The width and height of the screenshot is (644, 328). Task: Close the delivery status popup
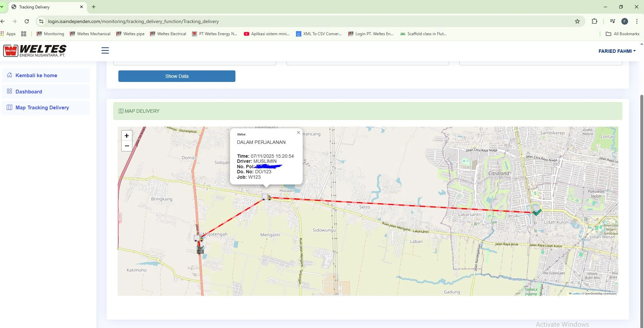[298, 133]
